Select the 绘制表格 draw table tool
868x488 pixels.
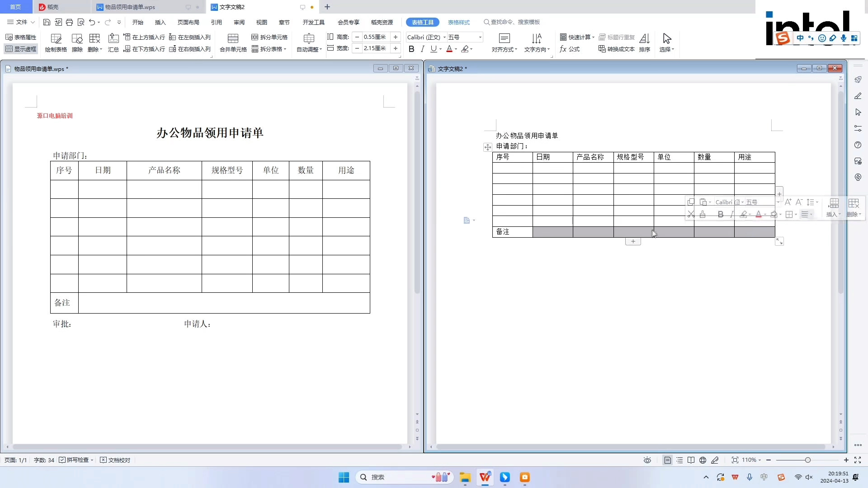(x=55, y=43)
